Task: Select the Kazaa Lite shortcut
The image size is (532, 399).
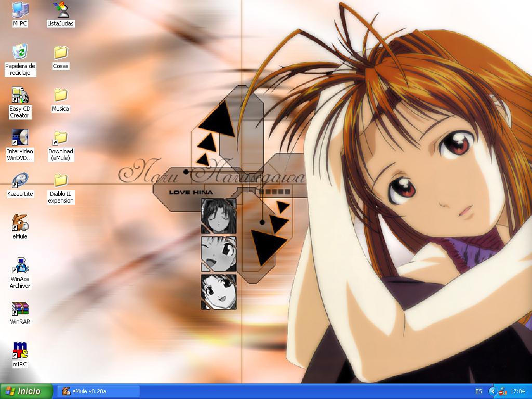Action: click(x=20, y=184)
